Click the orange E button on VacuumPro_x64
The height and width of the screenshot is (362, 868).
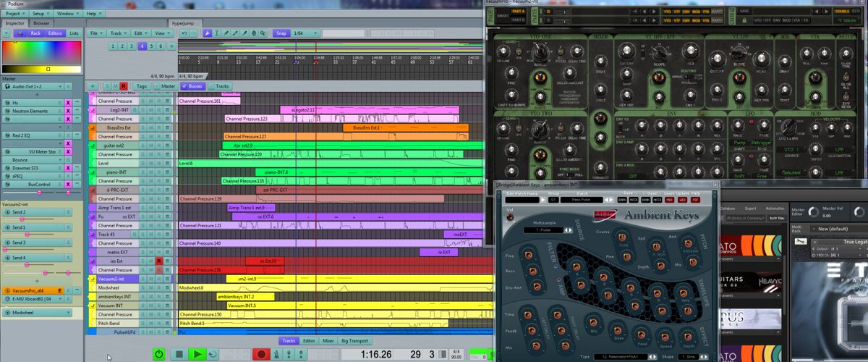(x=60, y=290)
